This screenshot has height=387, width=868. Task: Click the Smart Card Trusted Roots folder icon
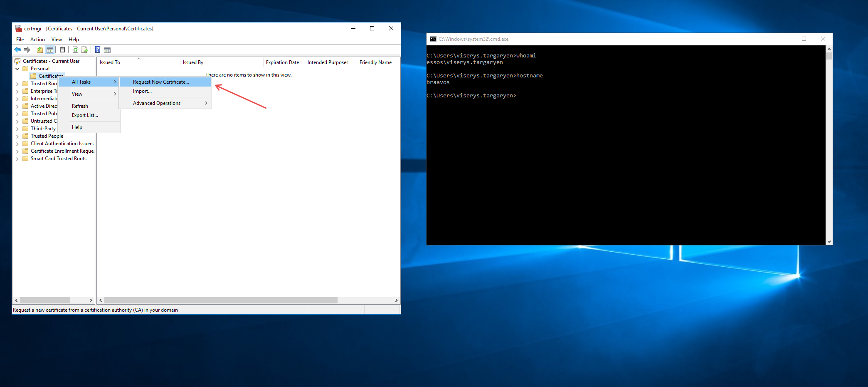pos(25,159)
